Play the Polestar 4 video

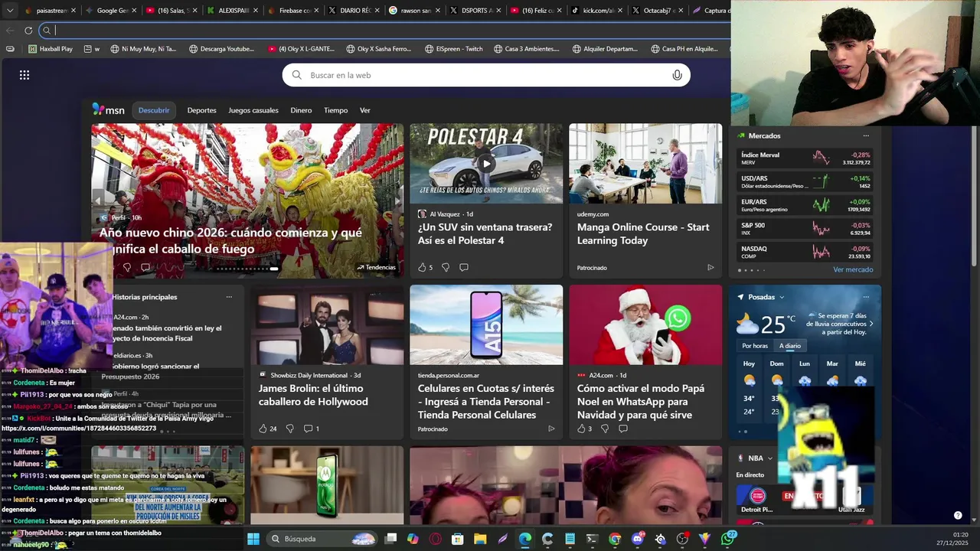(486, 163)
